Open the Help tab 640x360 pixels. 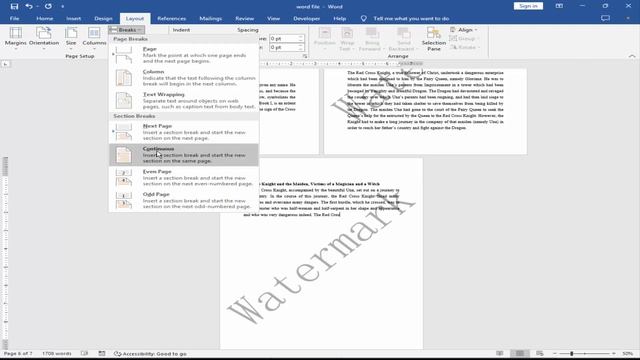click(340, 18)
